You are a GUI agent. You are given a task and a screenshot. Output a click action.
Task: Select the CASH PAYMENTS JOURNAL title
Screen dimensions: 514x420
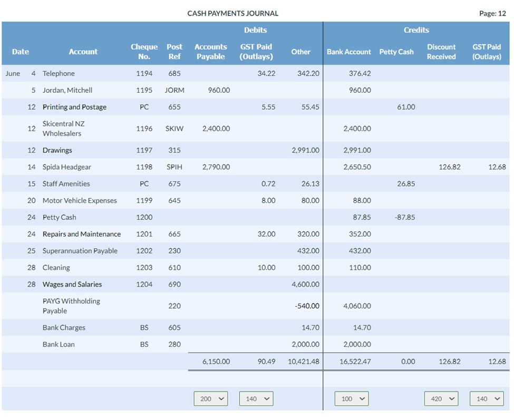[232, 13]
